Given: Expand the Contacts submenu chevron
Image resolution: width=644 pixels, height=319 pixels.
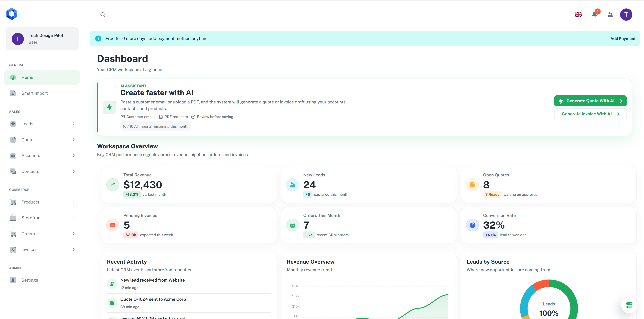Looking at the screenshot, I should click(74, 172).
